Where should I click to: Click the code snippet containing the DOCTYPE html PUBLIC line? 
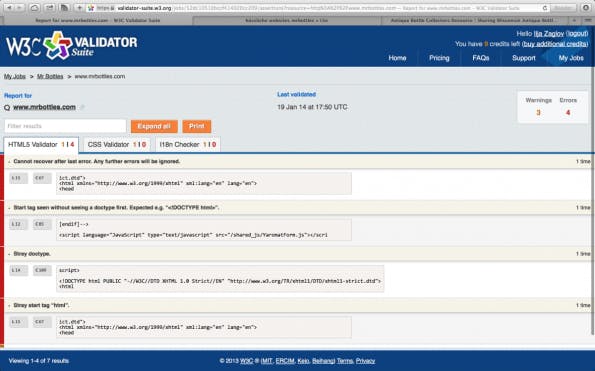click(x=220, y=279)
